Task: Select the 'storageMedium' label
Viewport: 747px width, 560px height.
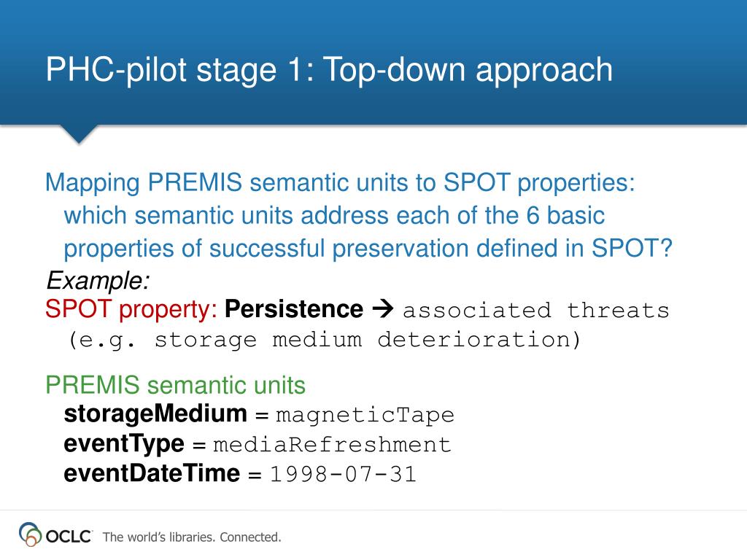Action: 155,414
